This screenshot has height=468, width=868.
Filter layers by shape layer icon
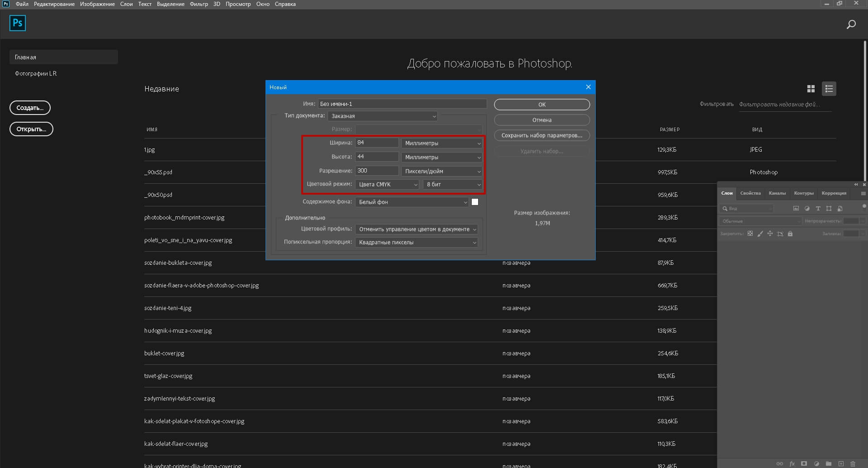(829, 209)
